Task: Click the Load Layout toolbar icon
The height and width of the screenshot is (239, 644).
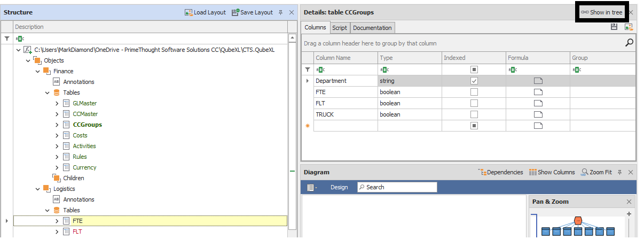Action: [x=189, y=12]
